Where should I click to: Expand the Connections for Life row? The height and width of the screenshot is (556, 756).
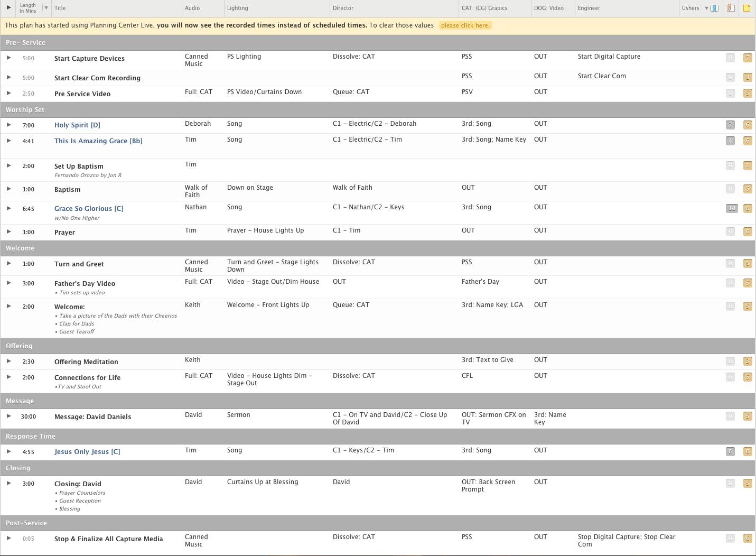pos(8,377)
